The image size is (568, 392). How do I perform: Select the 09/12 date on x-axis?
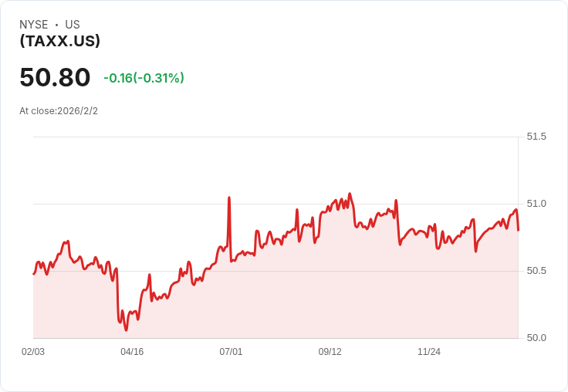coord(330,352)
